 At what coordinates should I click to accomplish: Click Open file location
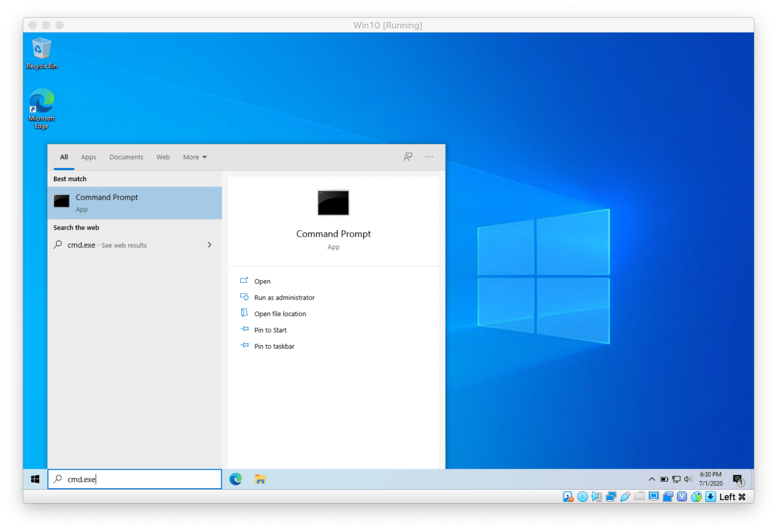[280, 314]
